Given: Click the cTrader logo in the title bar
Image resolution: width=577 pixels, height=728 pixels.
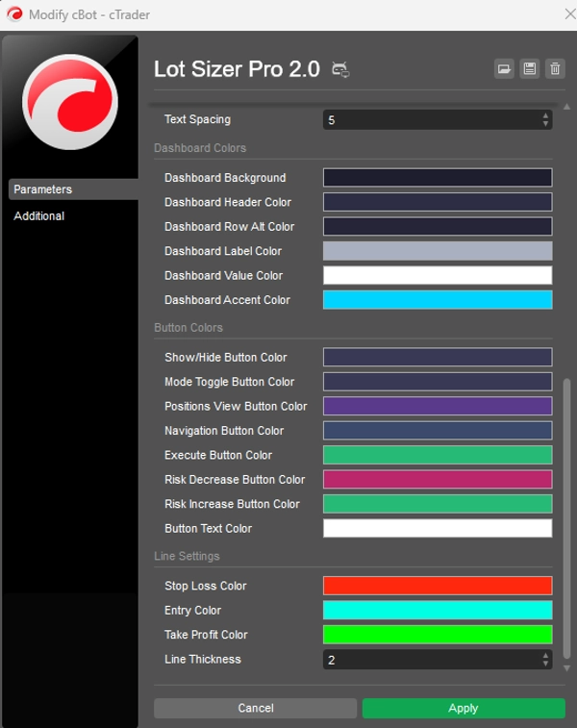Looking at the screenshot, I should tap(14, 14).
